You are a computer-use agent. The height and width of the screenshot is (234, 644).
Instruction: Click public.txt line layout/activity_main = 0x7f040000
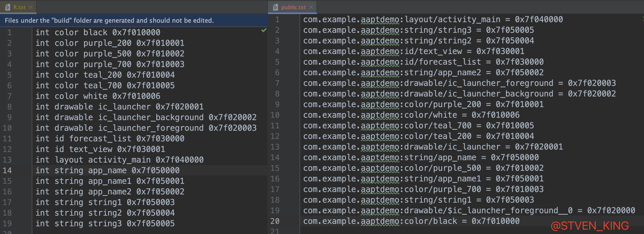click(x=433, y=19)
